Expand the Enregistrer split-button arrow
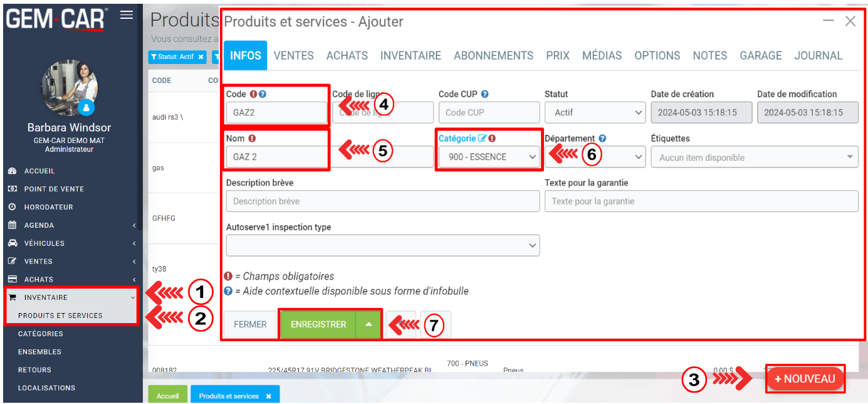Image resolution: width=868 pixels, height=404 pixels. pos(369,324)
